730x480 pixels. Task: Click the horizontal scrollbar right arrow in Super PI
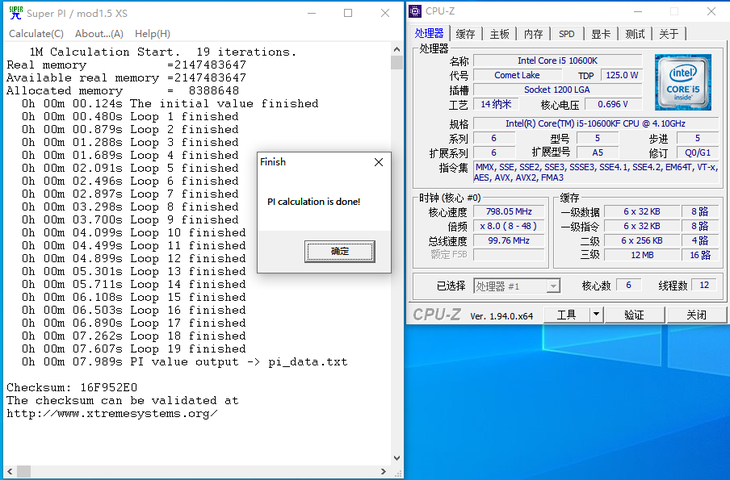tap(384, 471)
